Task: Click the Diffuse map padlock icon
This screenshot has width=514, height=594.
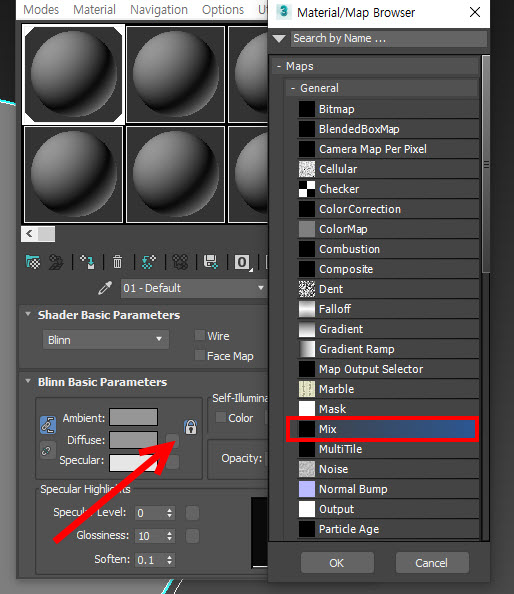Action: (191, 427)
